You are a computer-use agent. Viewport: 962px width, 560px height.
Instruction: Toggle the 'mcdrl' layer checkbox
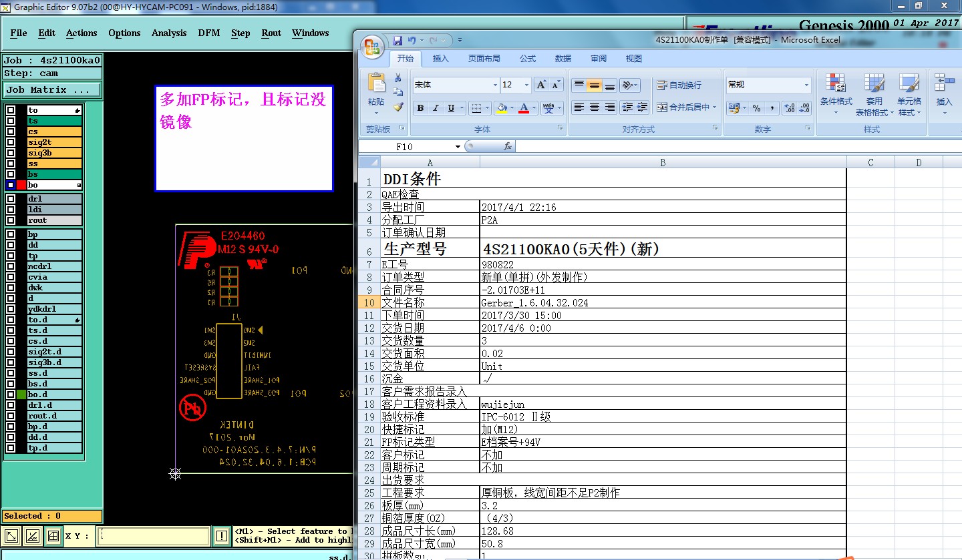(x=11, y=266)
